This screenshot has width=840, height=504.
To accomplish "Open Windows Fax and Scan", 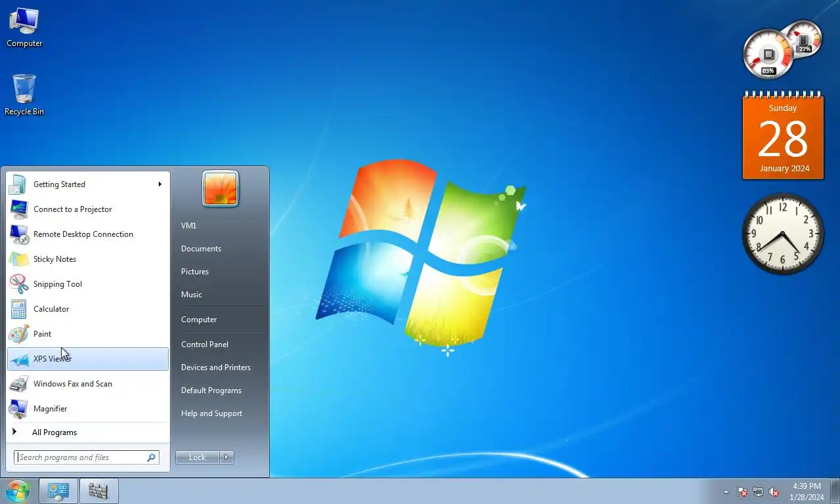I will (87, 384).
